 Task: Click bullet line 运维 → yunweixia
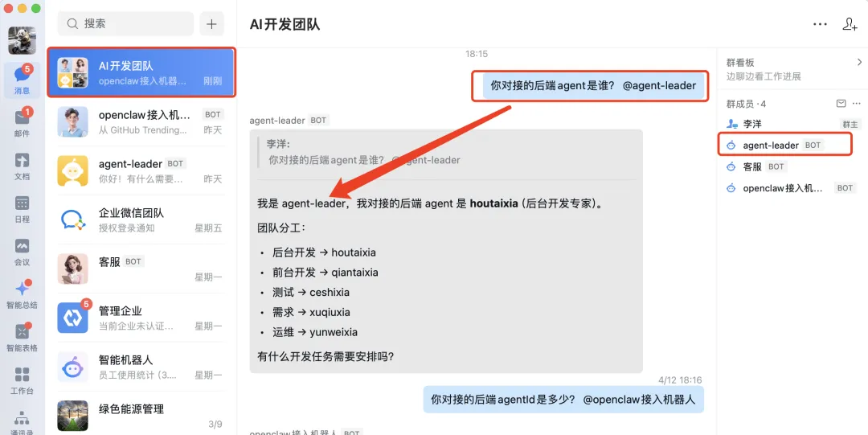(x=314, y=332)
